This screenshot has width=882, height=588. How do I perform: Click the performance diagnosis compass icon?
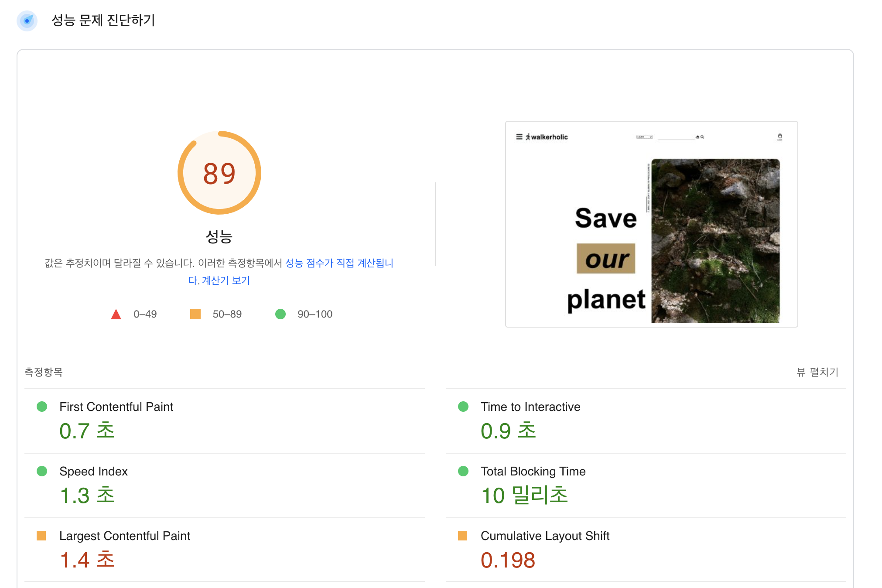pyautogui.click(x=27, y=21)
